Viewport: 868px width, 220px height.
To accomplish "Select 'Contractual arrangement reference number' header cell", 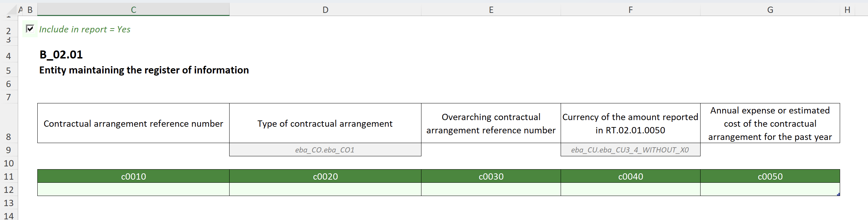I will coord(133,123).
